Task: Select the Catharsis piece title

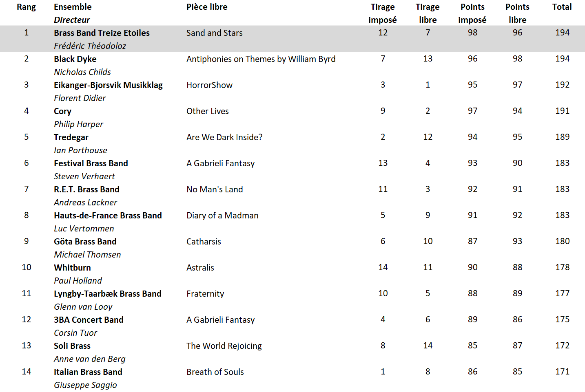Action: tap(204, 242)
